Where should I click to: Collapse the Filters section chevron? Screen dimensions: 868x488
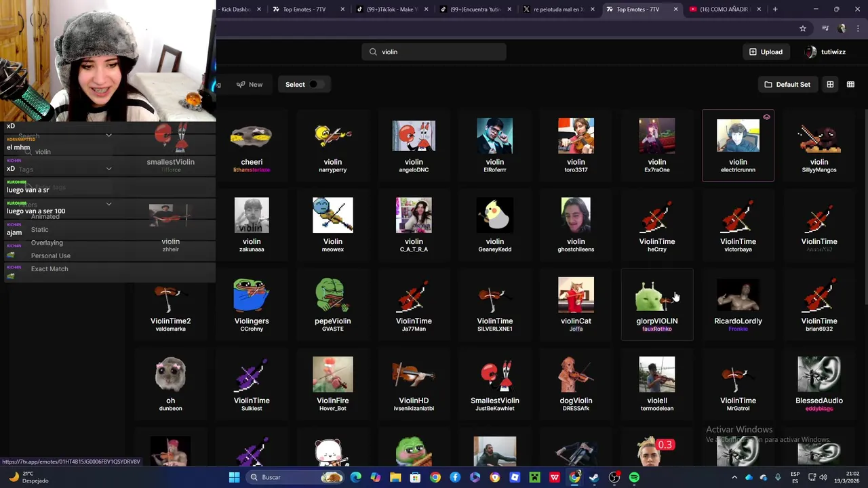(x=108, y=203)
